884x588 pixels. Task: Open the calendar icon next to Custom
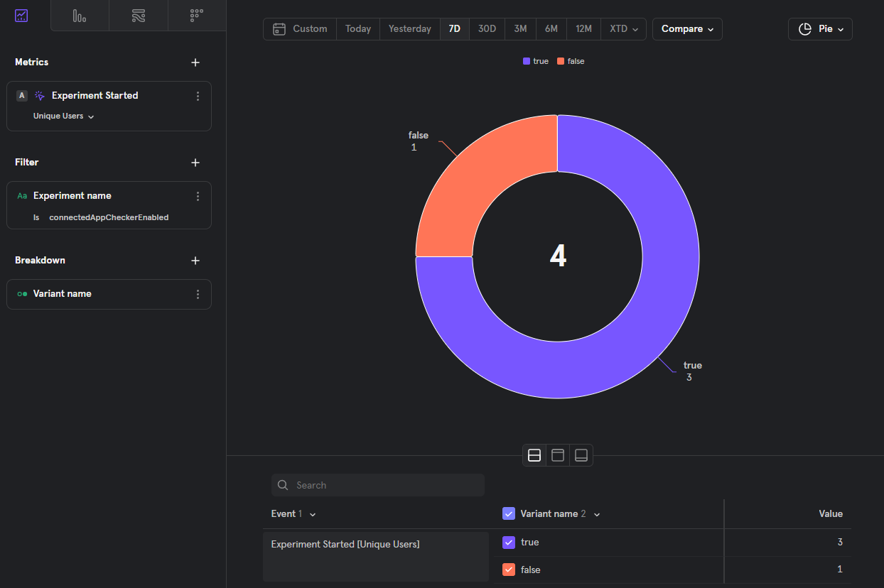pyautogui.click(x=279, y=29)
